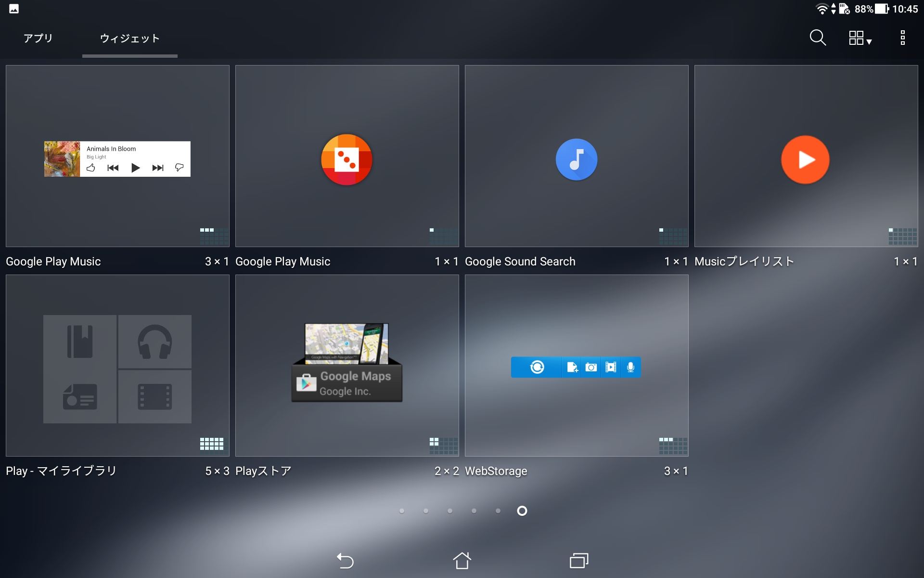The height and width of the screenshot is (578, 924).
Task: Expand the grid view sort dropdown
Action: [x=860, y=38]
